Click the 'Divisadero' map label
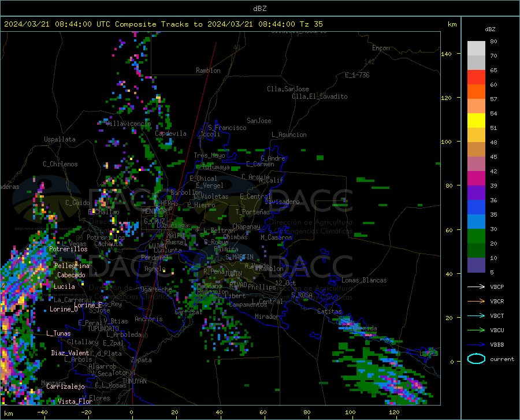This screenshot has height=420, width=520. [x=282, y=202]
